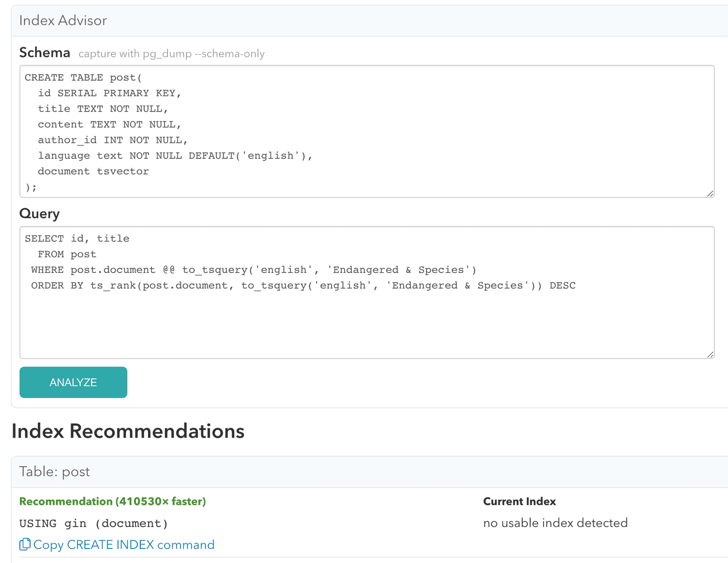This screenshot has height=563, width=728.
Task: Click the FROM post line in Query
Action: point(67,255)
